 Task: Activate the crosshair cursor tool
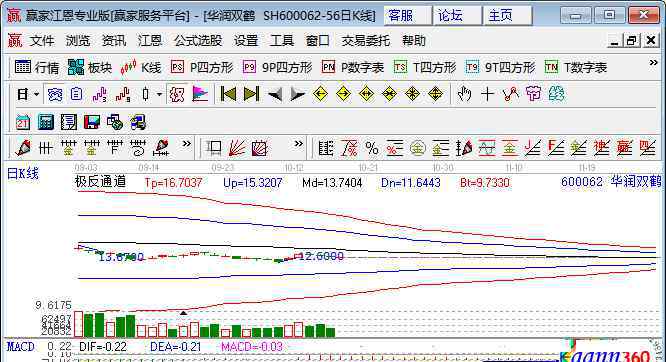click(487, 94)
